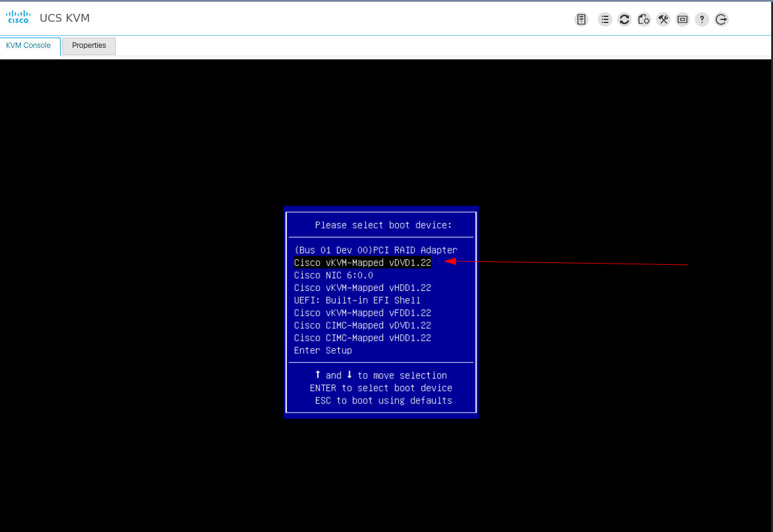Image resolution: width=773 pixels, height=532 pixels.
Task: Click 'ESC to boot using defaults' hint
Action: pyautogui.click(x=384, y=401)
